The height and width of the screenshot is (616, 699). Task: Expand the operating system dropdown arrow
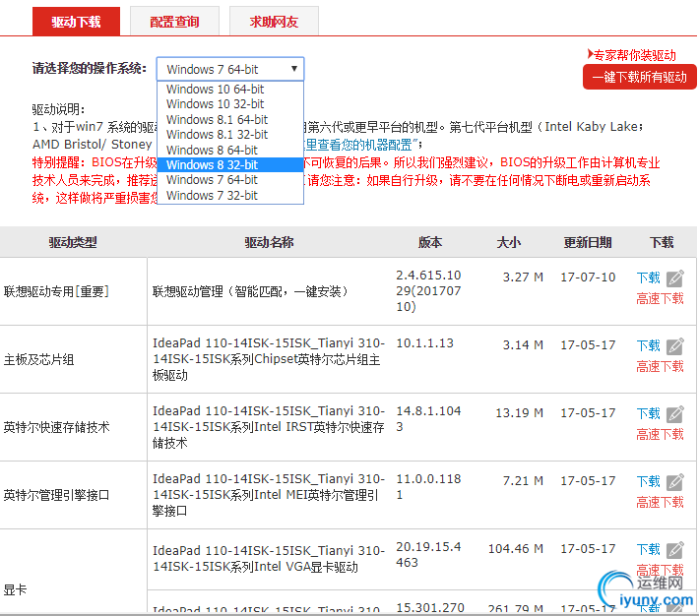pos(294,69)
